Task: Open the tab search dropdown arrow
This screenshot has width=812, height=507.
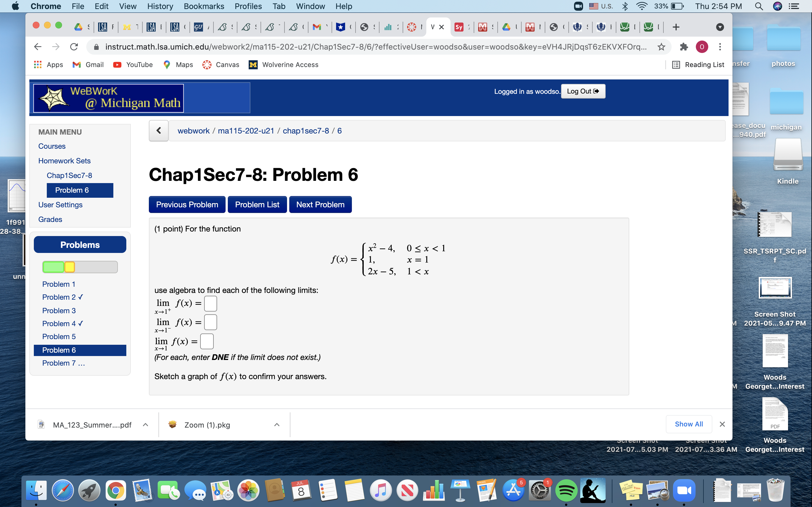Action: [x=720, y=27]
